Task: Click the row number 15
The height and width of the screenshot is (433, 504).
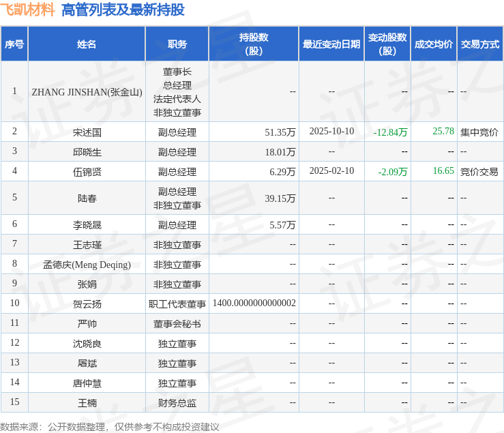Action: pyautogui.click(x=15, y=402)
